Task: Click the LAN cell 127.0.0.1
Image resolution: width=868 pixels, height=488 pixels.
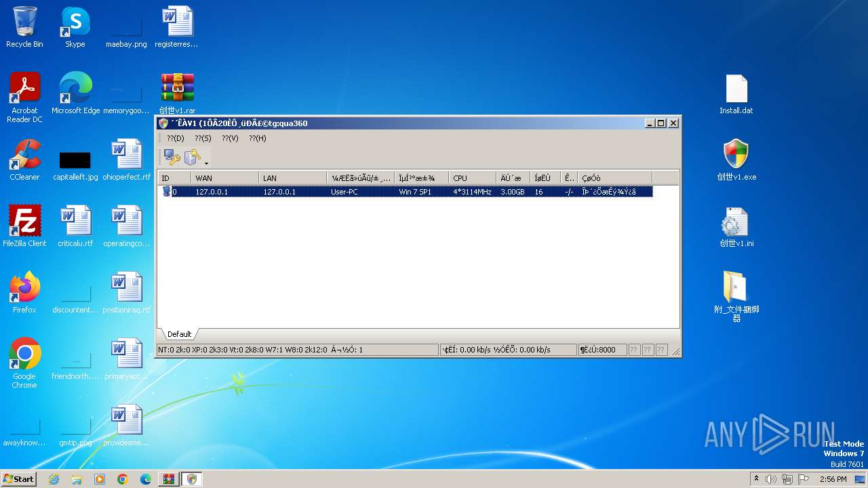Action: click(x=279, y=192)
